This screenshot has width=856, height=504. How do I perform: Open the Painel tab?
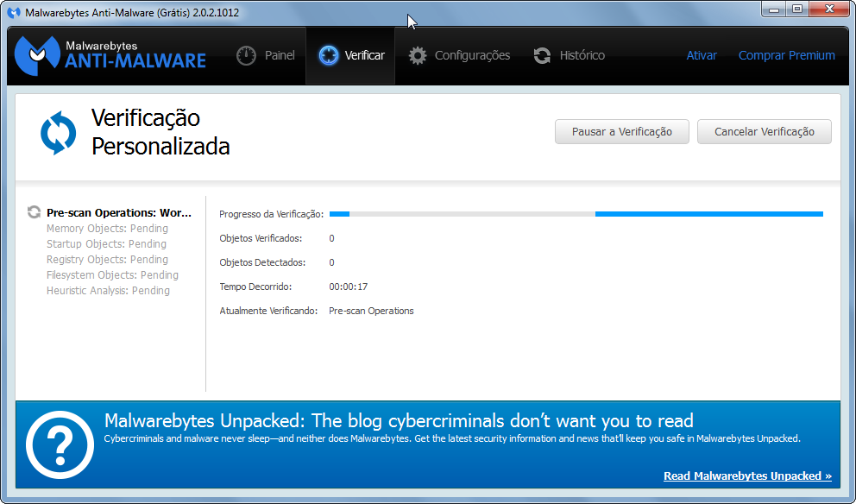click(266, 56)
